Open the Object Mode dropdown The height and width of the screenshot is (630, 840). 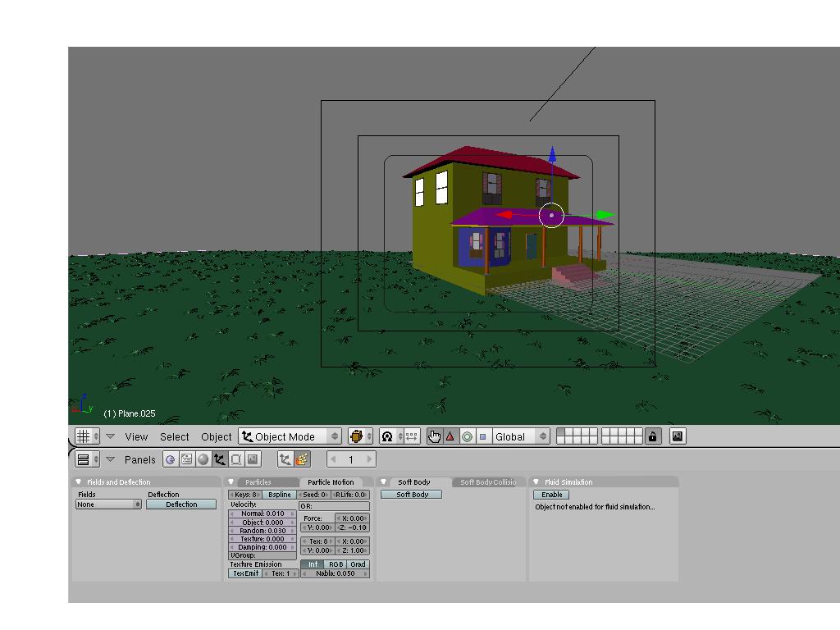(x=290, y=436)
